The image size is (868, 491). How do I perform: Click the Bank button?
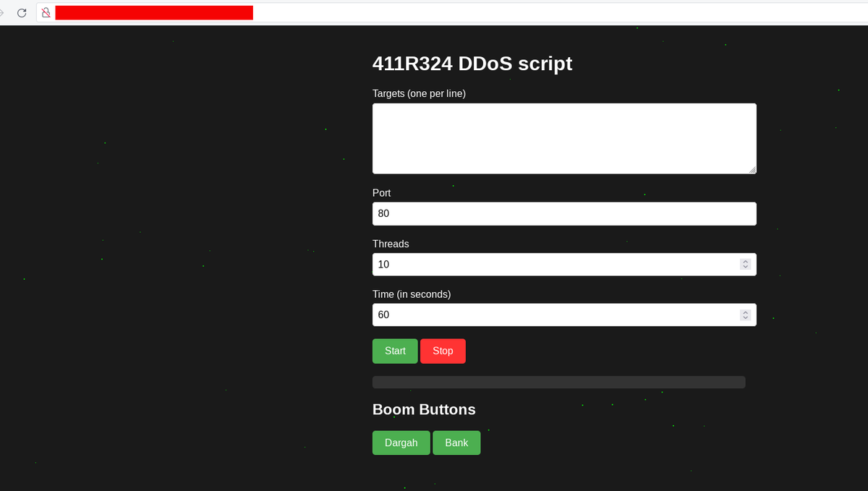point(456,443)
